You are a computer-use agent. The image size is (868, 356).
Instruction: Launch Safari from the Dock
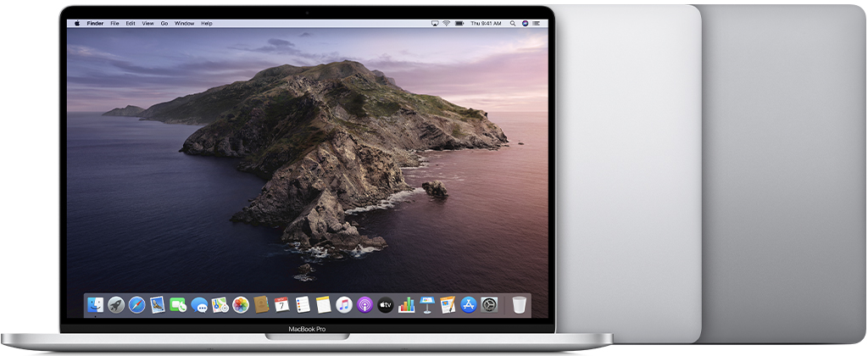[136, 304]
